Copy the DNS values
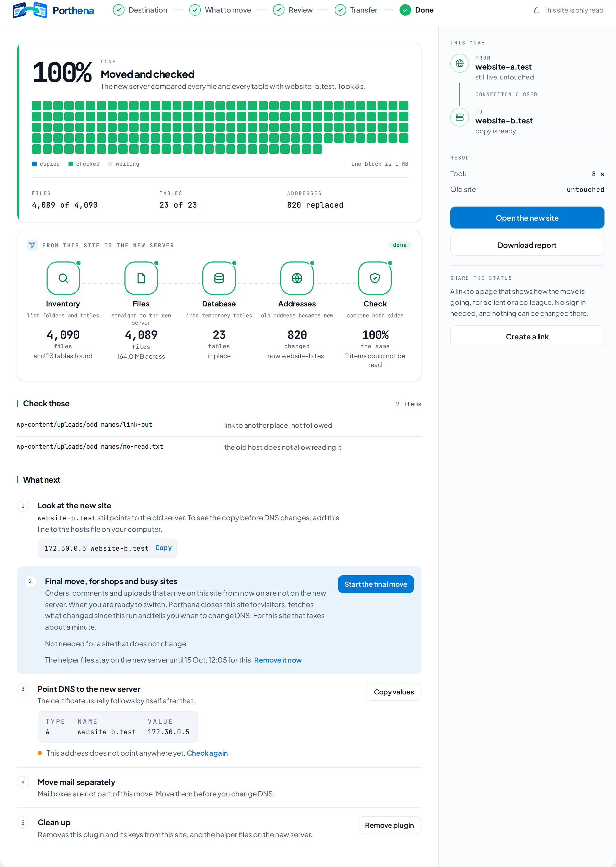This screenshot has width=616, height=867. coord(394,692)
